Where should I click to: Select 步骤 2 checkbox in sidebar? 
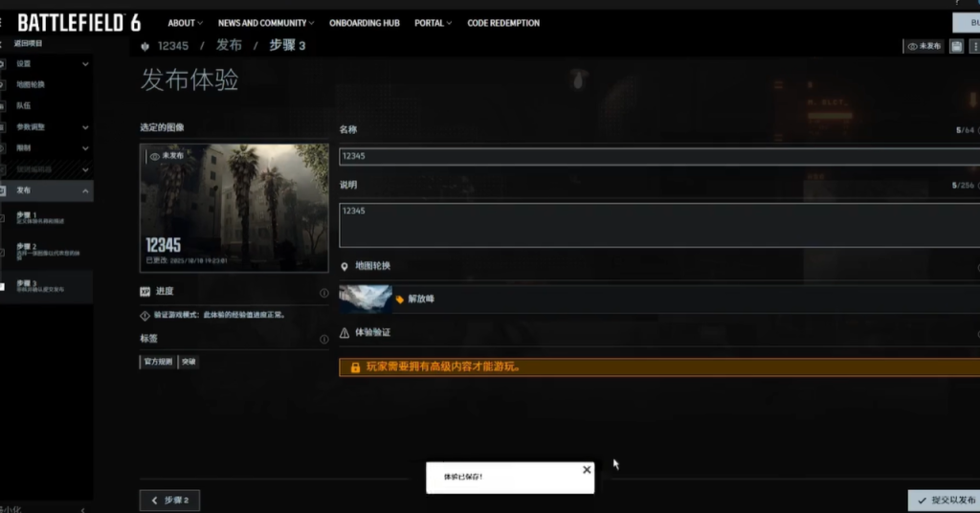pyautogui.click(x=2, y=253)
